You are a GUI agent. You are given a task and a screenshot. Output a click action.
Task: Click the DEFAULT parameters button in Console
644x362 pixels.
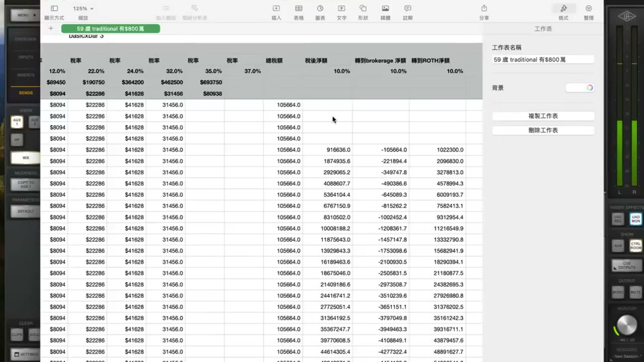point(26,211)
